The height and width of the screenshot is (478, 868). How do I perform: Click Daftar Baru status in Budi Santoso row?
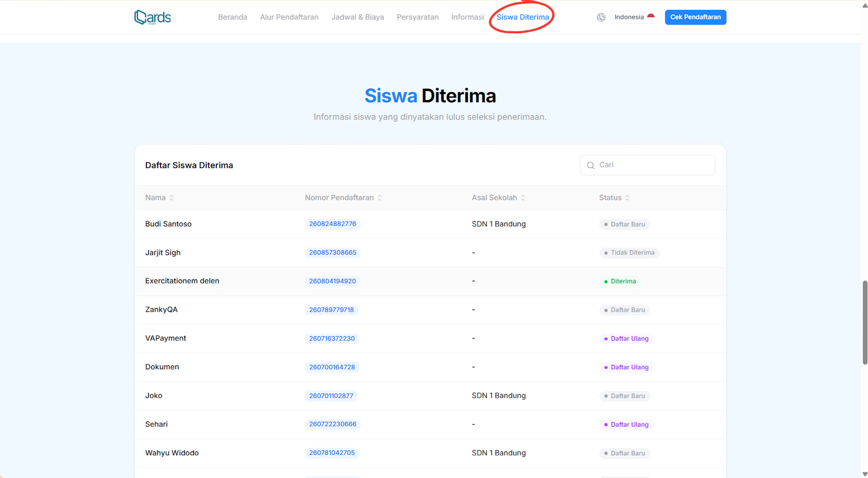coord(624,224)
